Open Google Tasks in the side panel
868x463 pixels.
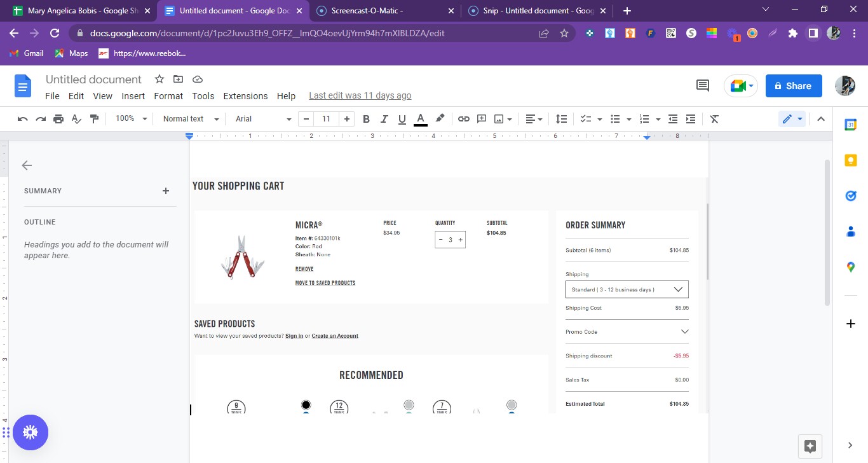tap(850, 195)
